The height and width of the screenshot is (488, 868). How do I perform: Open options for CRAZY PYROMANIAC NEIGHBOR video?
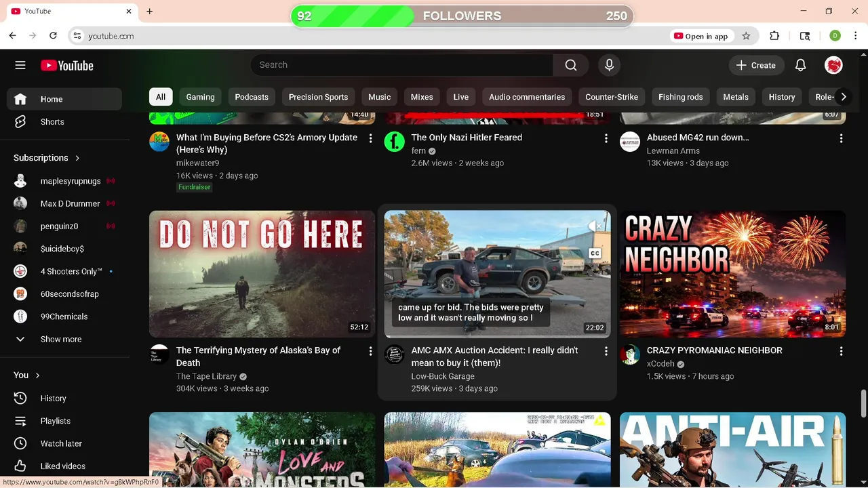[x=841, y=351]
